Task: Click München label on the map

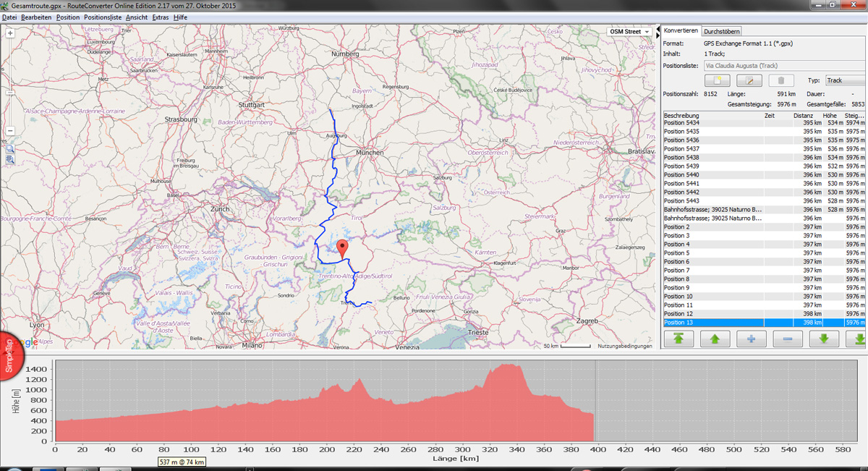Action: 370,153
